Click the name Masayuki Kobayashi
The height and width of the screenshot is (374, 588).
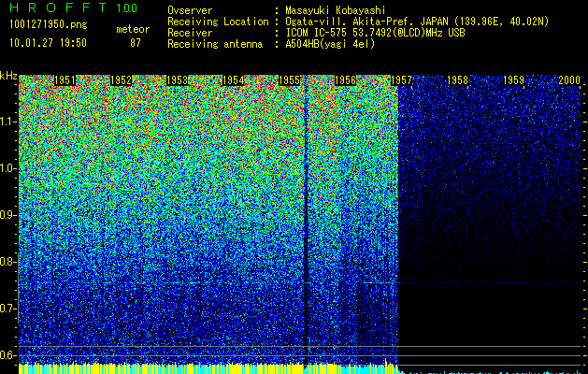(336, 10)
